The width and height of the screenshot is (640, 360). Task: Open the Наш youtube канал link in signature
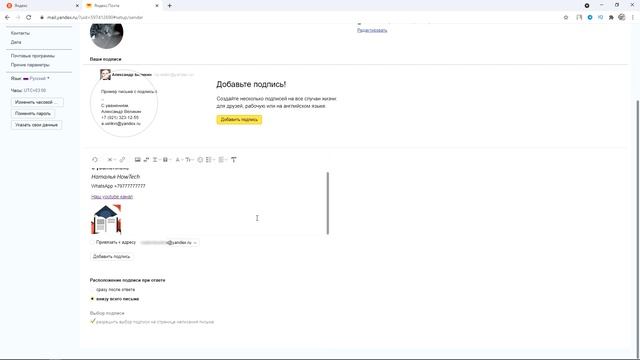112,197
